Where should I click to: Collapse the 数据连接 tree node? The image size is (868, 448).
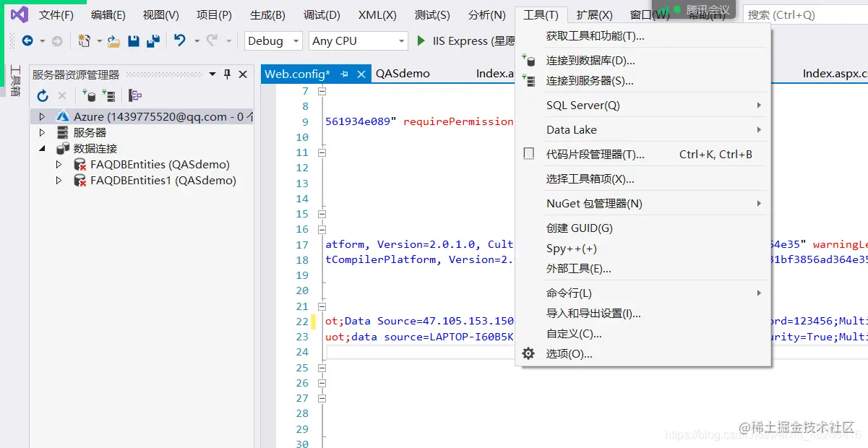tap(42, 148)
